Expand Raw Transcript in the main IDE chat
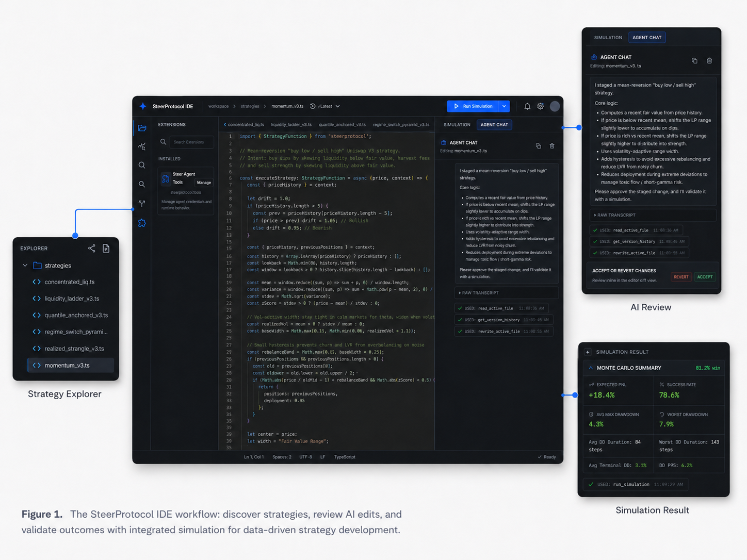The width and height of the screenshot is (747, 560). point(506,293)
